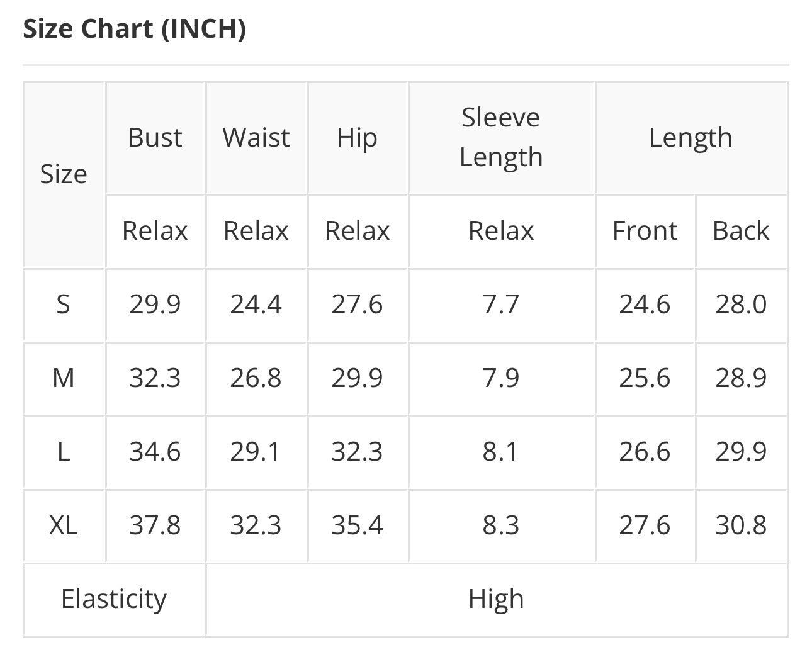Click the Sleeve Length column header
Image resolution: width=812 pixels, height=662 pixels.
click(x=501, y=138)
